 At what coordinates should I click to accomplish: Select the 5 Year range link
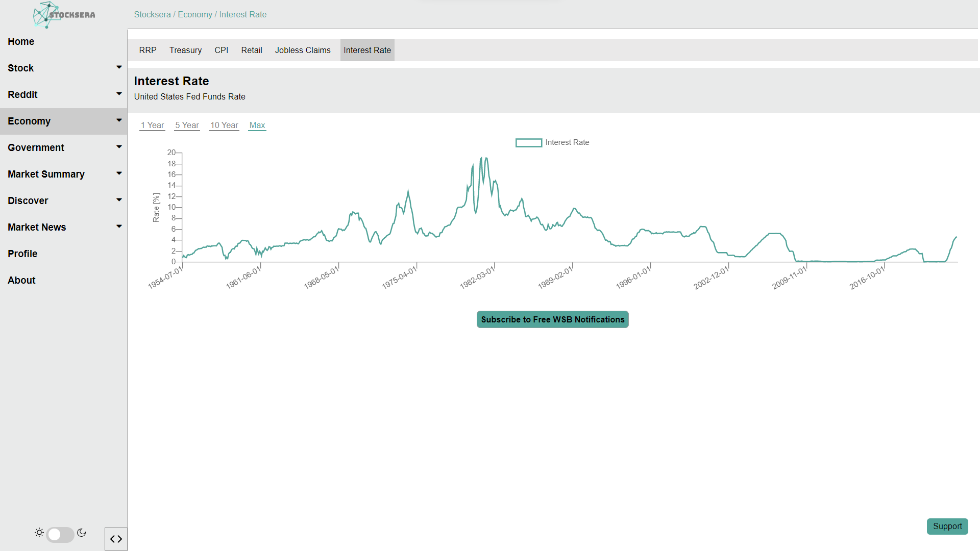point(187,126)
